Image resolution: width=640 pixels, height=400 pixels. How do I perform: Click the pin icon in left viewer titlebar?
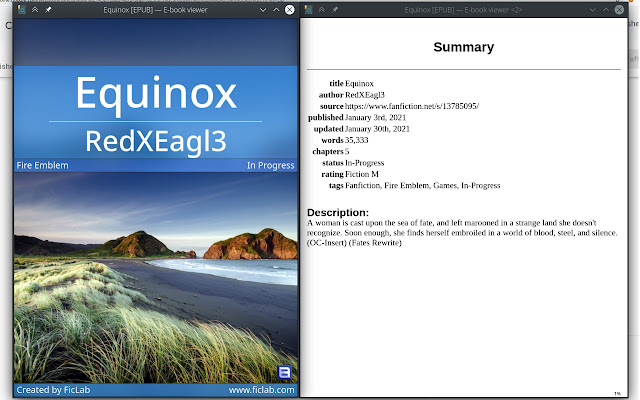pos(48,9)
